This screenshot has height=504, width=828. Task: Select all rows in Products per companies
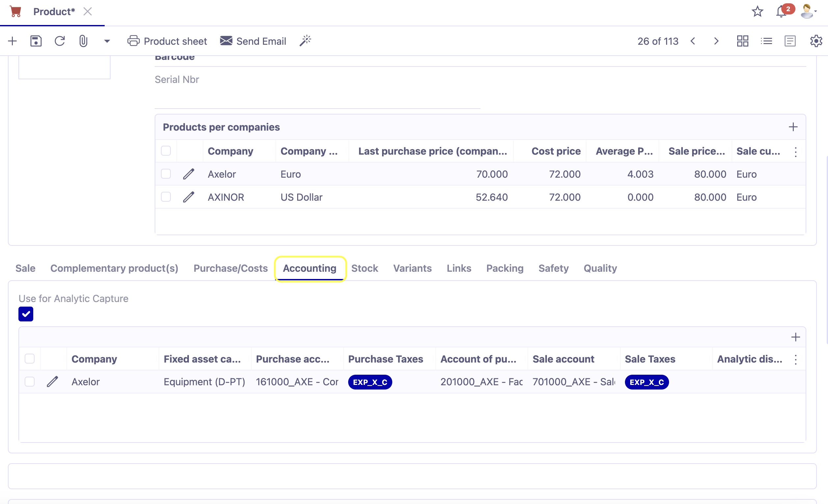coord(166,151)
